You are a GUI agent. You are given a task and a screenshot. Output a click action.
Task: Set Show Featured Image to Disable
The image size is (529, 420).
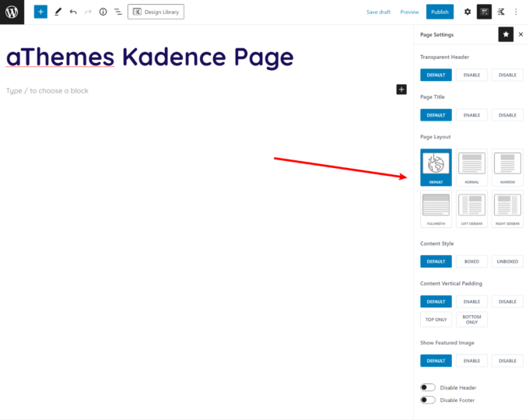tap(507, 361)
